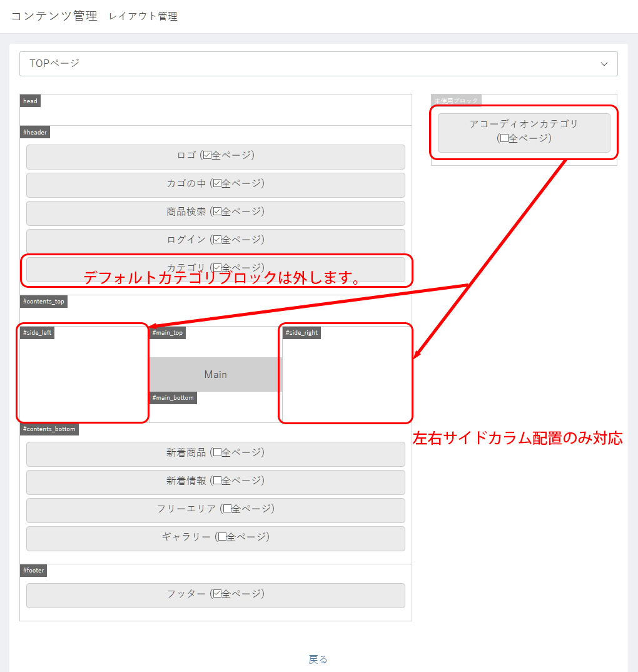Click the #footer area label
Viewport: 638px width, 672px height.
coord(33,571)
